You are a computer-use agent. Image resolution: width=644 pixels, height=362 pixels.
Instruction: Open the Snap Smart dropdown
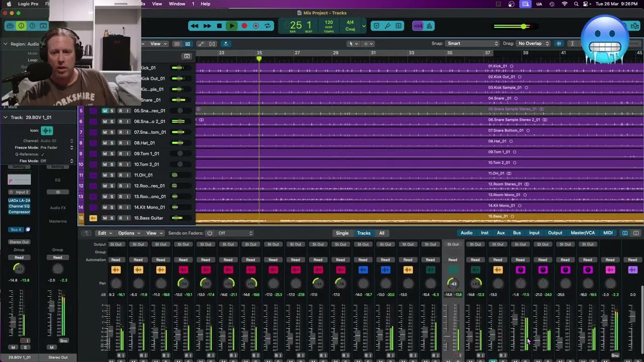(472, 43)
